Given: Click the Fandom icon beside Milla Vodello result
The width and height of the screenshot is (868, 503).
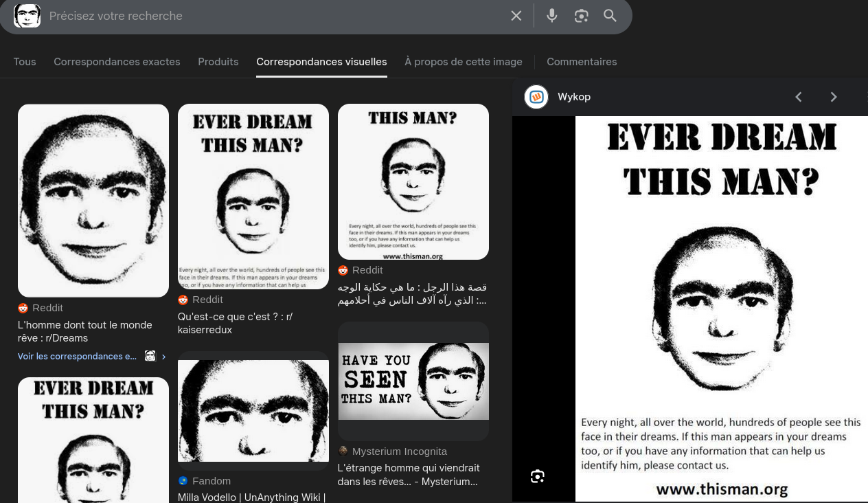Looking at the screenshot, I should [183, 480].
